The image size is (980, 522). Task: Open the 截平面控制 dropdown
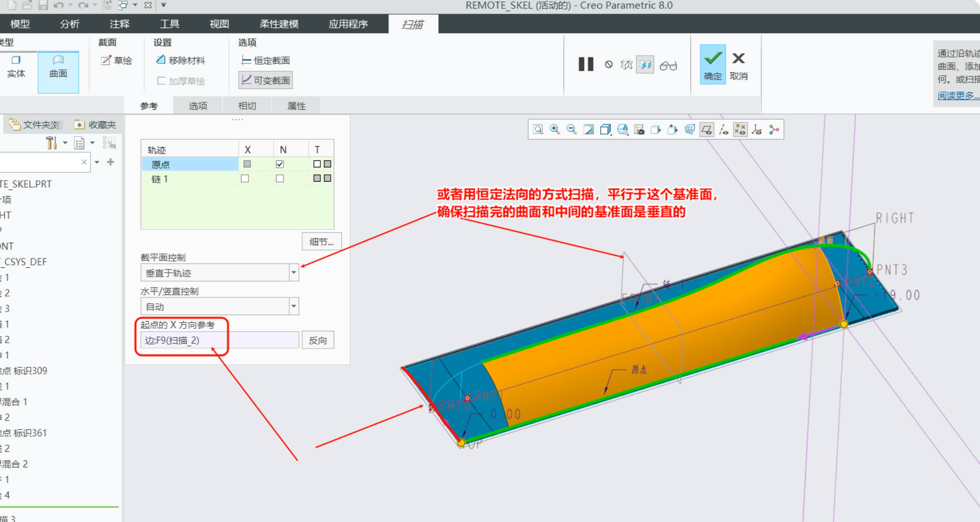293,272
